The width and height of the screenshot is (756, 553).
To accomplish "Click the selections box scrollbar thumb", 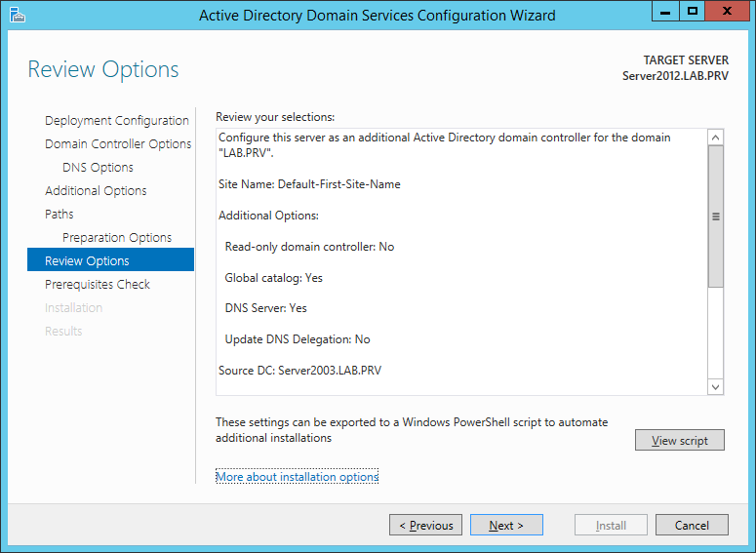I will tap(715, 217).
